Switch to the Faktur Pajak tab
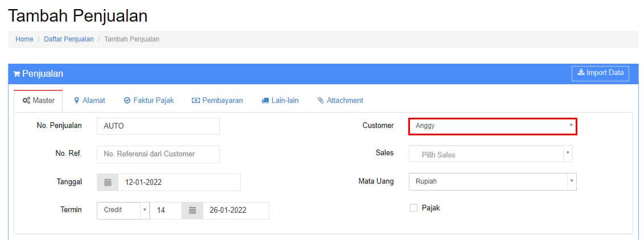This screenshot has height=240, width=644. point(149,101)
